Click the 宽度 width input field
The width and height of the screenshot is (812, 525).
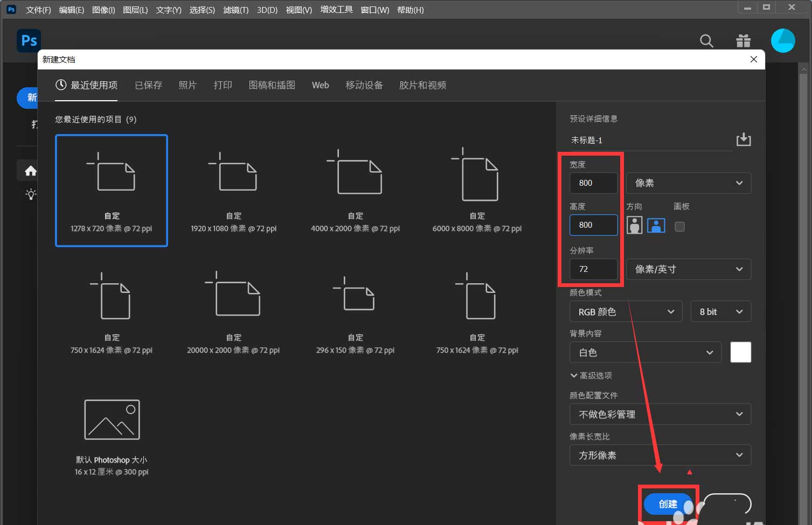coord(594,183)
